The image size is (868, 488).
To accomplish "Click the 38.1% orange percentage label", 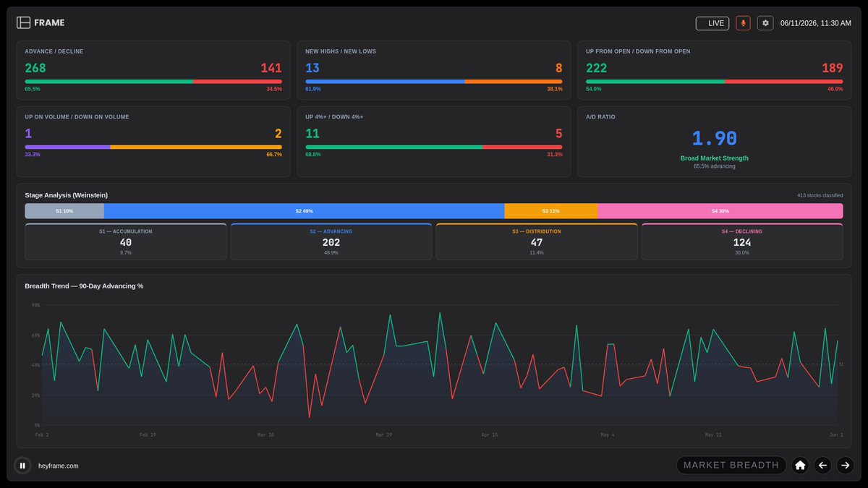I will click(555, 89).
